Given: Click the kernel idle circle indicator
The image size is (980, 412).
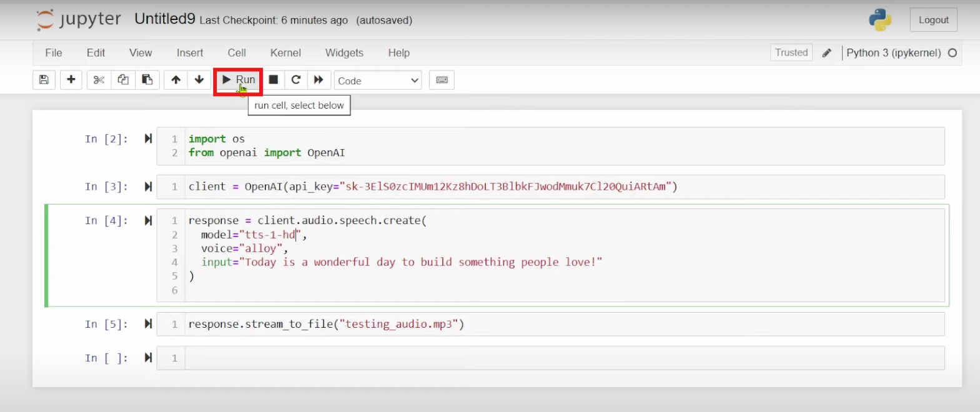Looking at the screenshot, I should [x=953, y=53].
